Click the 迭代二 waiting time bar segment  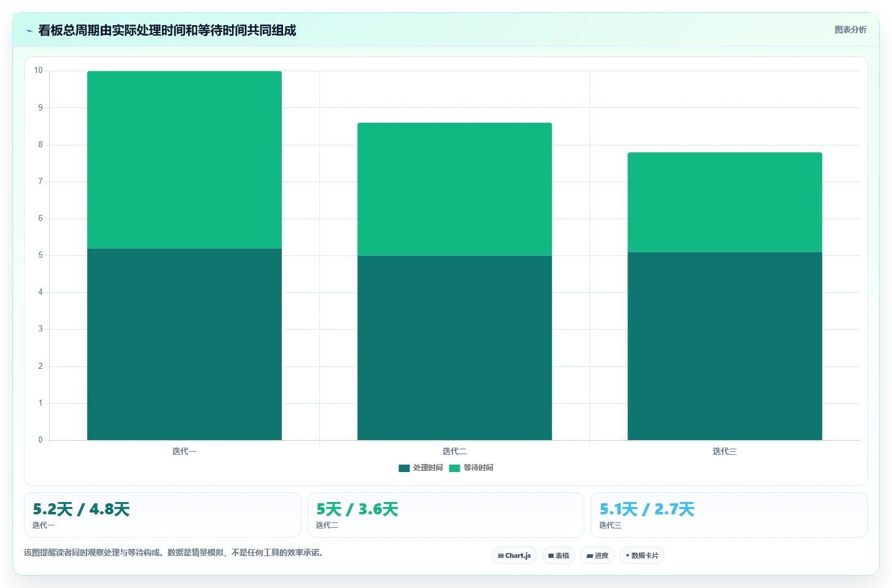(x=454, y=189)
